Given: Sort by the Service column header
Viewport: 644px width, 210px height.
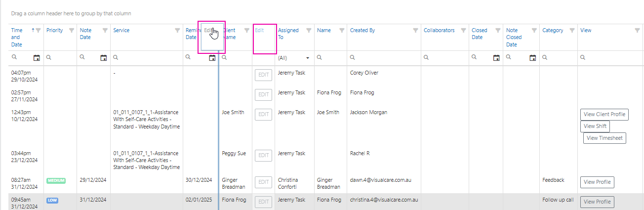Looking at the screenshot, I should (x=121, y=30).
